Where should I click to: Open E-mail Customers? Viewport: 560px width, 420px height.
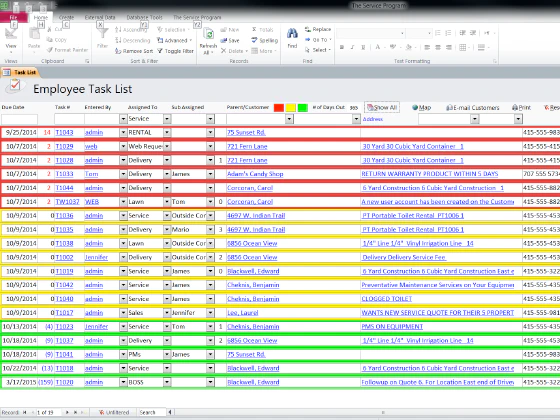click(x=472, y=108)
